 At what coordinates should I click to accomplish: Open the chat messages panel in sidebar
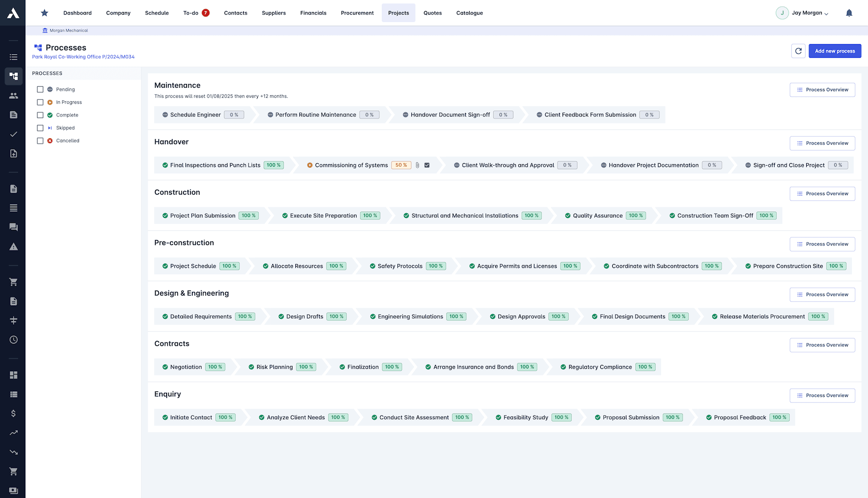pos(14,227)
